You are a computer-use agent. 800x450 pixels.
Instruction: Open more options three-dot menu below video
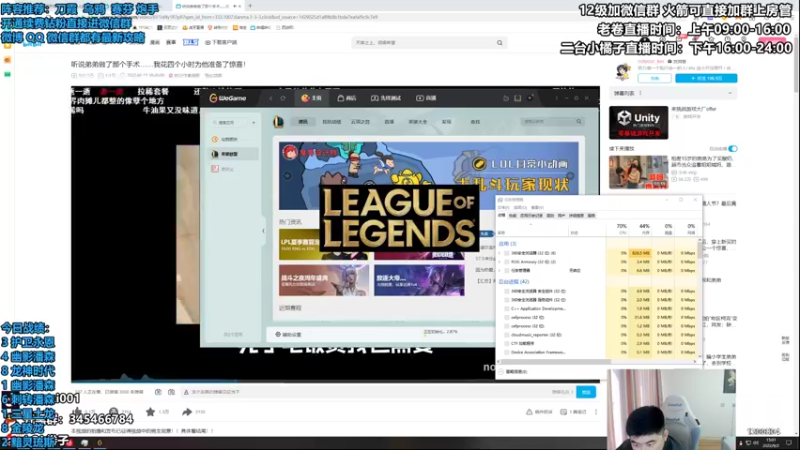click(595, 412)
